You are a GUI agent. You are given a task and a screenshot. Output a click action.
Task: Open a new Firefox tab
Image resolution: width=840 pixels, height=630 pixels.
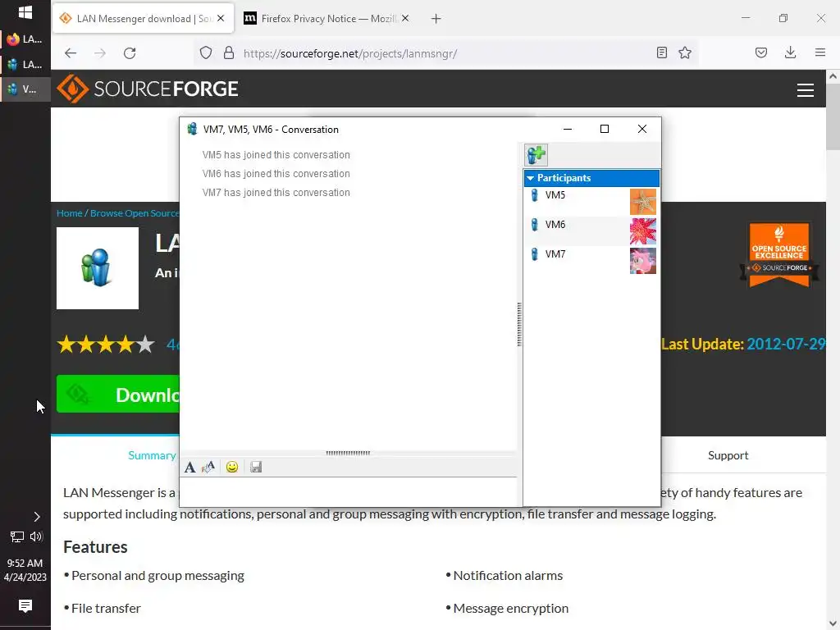click(x=436, y=19)
